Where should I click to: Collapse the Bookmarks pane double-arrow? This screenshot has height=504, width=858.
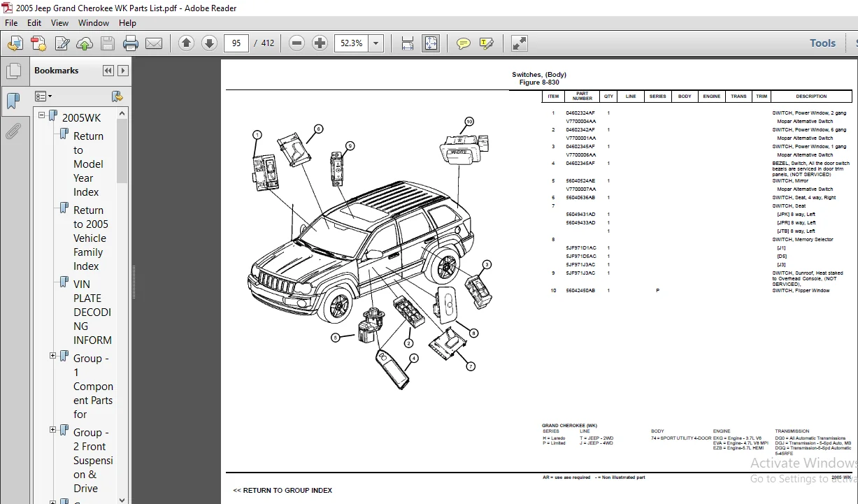pyautogui.click(x=108, y=71)
